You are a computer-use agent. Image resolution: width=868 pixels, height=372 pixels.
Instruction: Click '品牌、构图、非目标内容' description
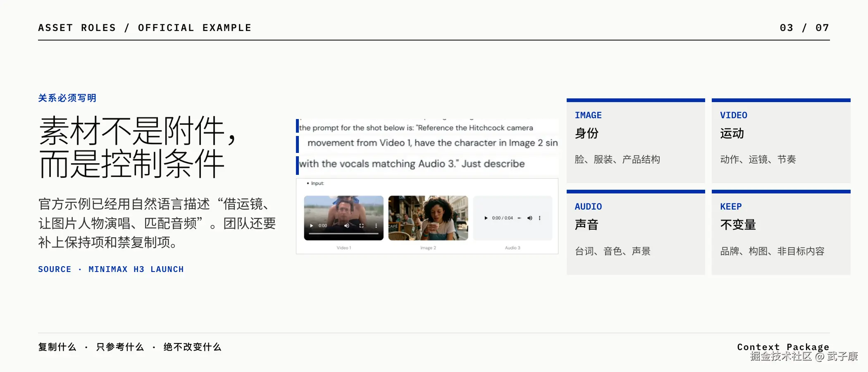[772, 251]
